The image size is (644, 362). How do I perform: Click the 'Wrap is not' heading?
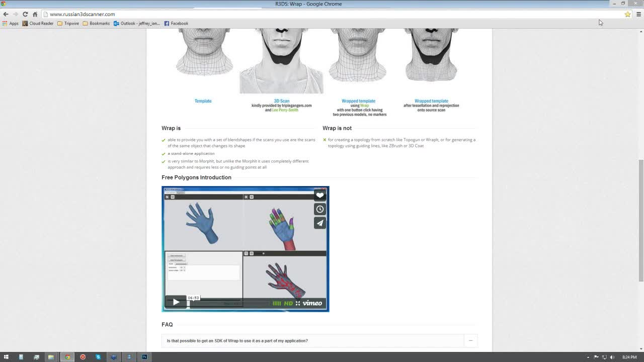[337, 128]
